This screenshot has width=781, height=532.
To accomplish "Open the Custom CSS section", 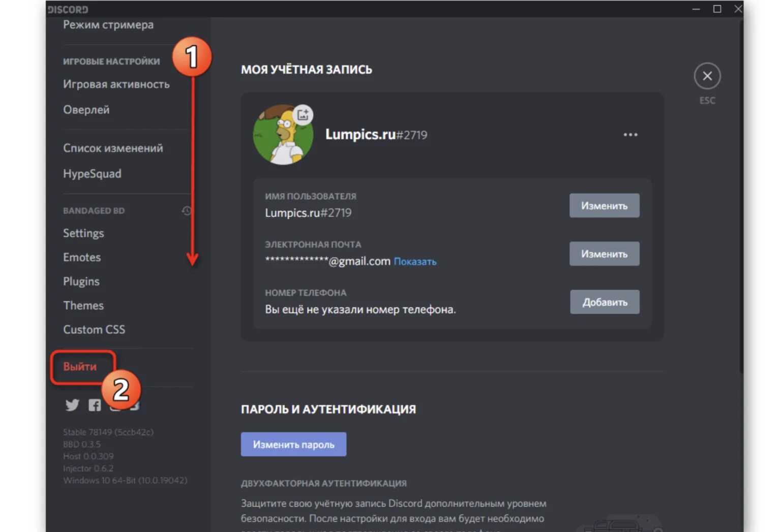I will 94,330.
